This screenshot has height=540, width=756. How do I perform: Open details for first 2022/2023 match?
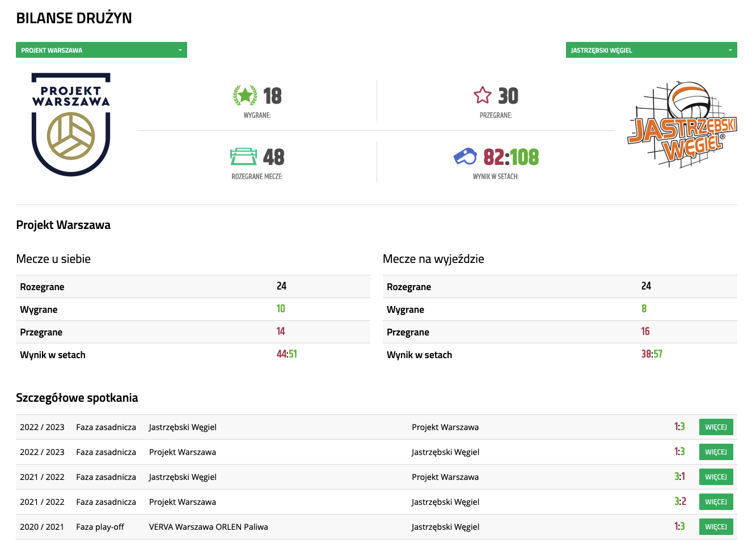[x=716, y=427]
